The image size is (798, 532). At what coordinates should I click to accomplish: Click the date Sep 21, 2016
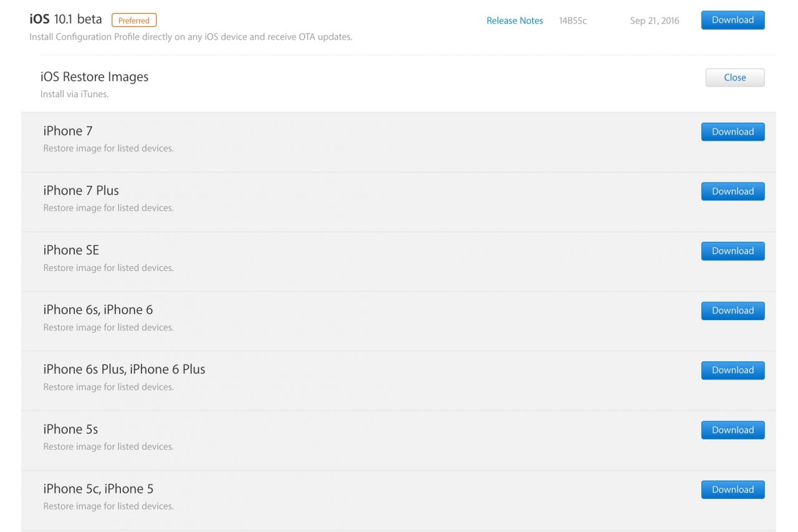(x=655, y=21)
